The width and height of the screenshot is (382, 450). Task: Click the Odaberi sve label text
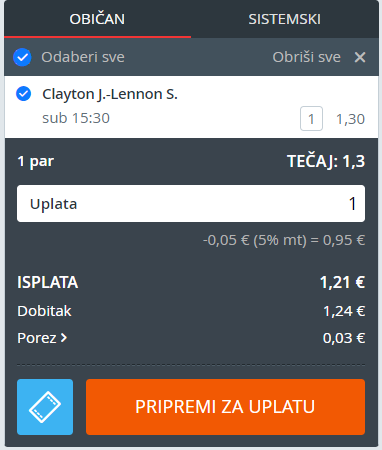tap(83, 57)
